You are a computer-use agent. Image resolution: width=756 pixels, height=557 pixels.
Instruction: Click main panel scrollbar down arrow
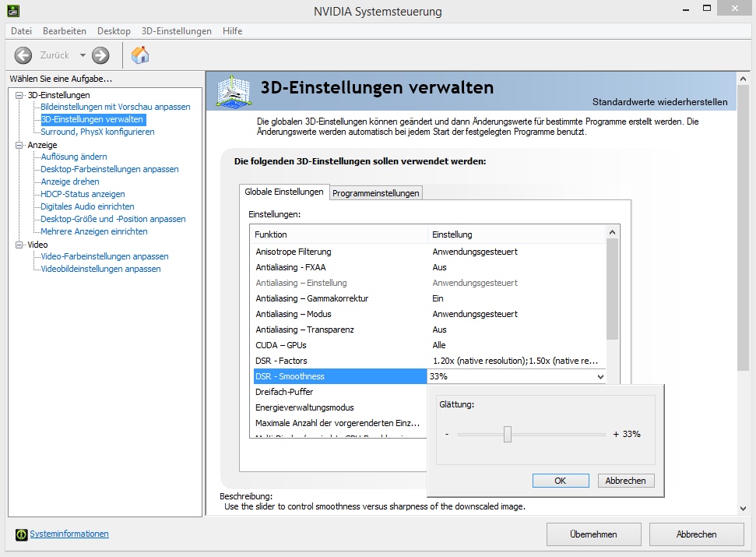[743, 508]
